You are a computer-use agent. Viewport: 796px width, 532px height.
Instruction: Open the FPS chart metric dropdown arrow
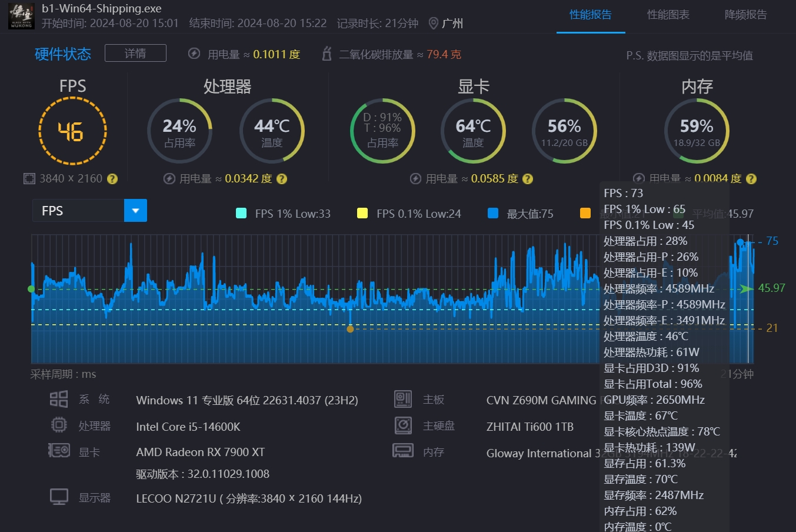click(x=135, y=211)
